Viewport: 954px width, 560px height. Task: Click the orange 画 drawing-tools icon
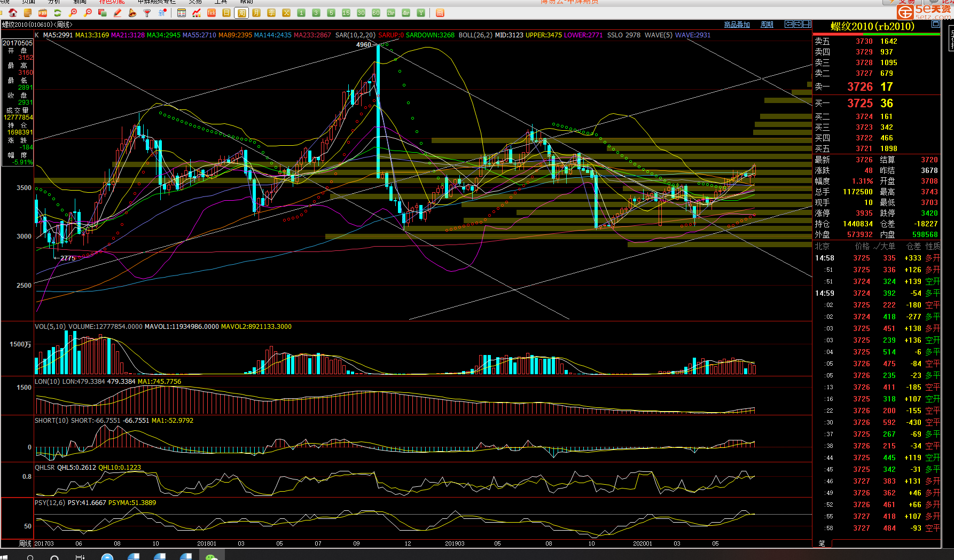click(440, 13)
